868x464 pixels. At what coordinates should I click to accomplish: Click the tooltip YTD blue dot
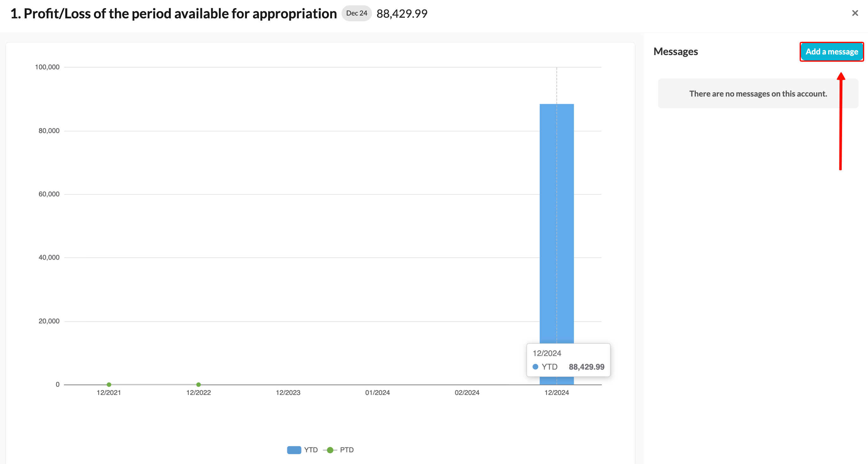coord(535,367)
